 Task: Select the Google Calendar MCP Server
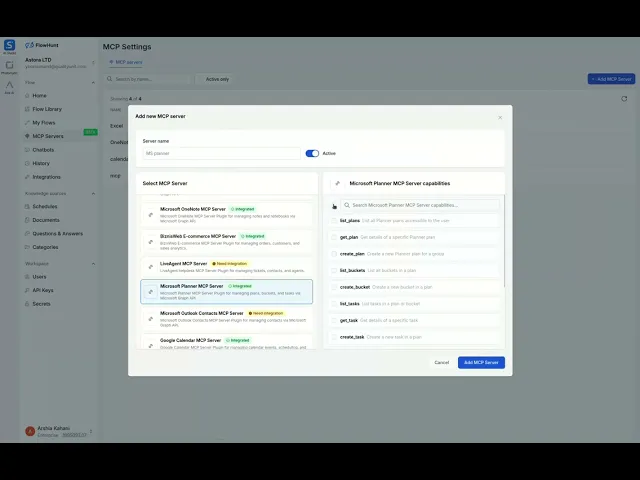[x=227, y=342]
